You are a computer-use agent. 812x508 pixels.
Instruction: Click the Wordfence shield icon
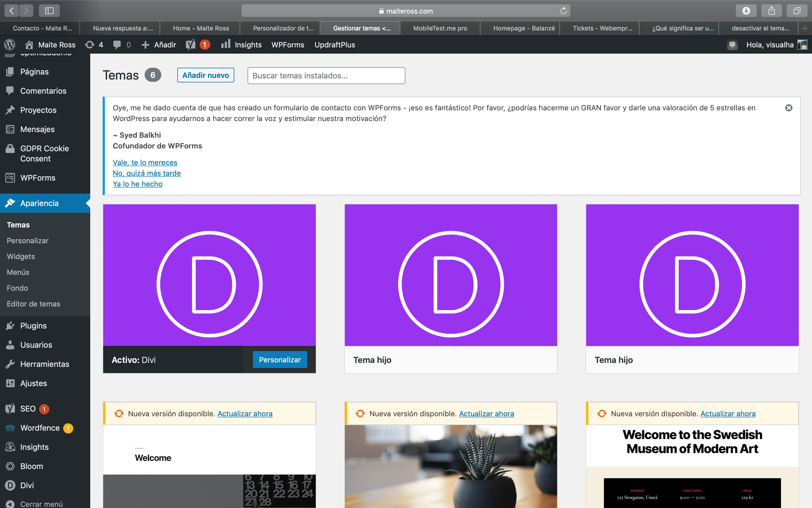pos(10,428)
